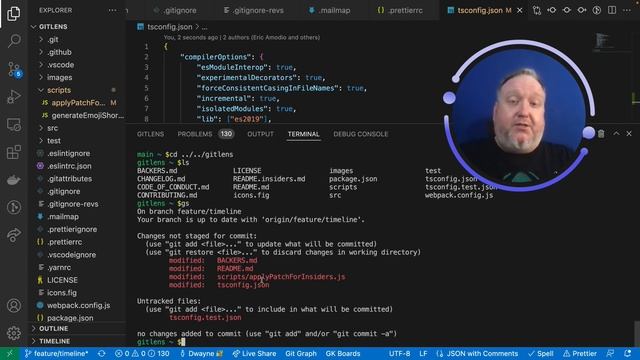
Task: Open the OUTPUT panel tab
Action: tap(260, 134)
